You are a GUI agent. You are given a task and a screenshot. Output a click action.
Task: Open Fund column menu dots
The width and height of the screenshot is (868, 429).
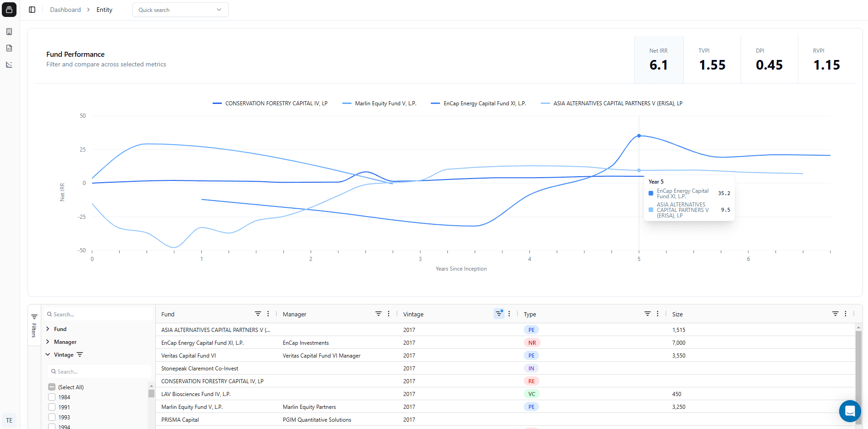(x=268, y=314)
